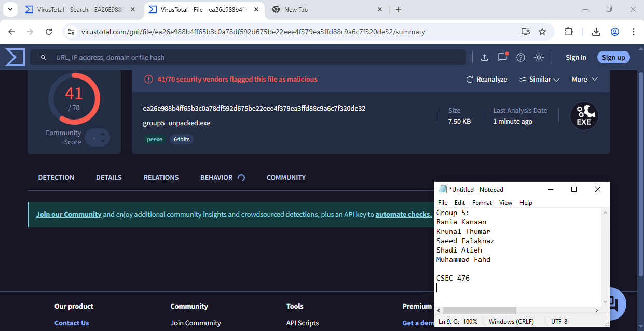Open Notepad View menu
The image size is (644, 331).
[x=505, y=203]
